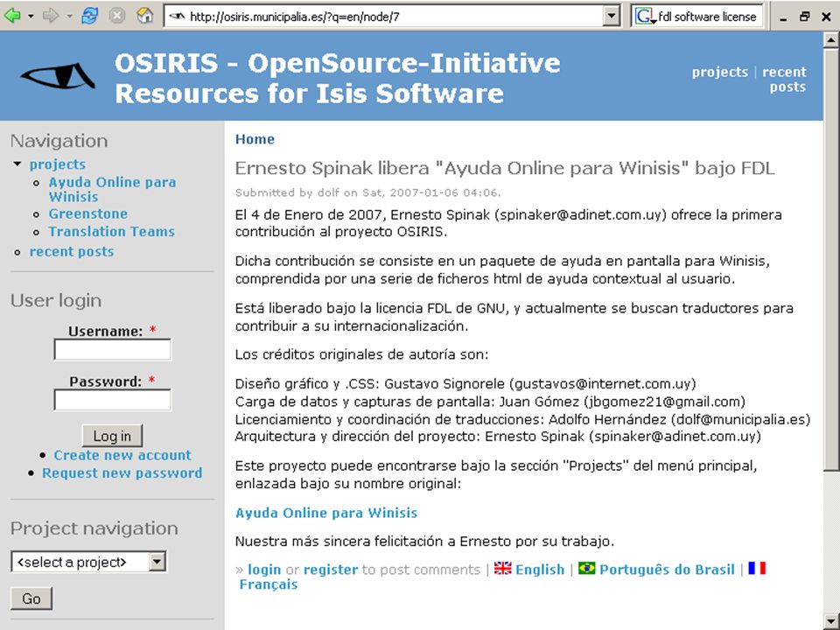Image resolution: width=840 pixels, height=630 pixels.
Task: Open sidebar 'Ayuda Online para Winisis' project
Action: click(x=113, y=189)
